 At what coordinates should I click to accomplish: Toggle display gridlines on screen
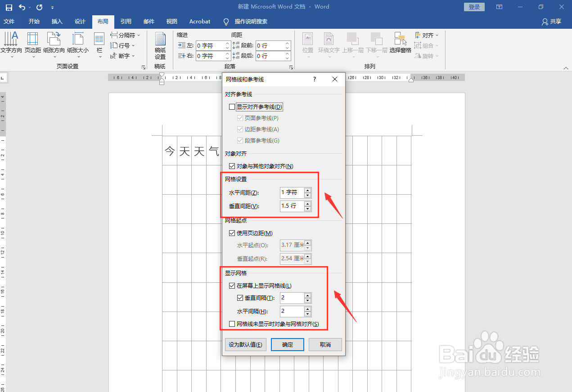232,286
